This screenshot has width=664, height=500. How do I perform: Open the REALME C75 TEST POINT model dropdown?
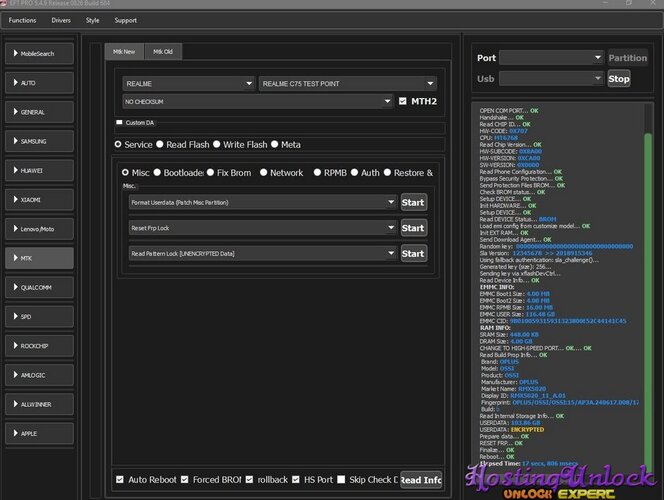coord(347,83)
